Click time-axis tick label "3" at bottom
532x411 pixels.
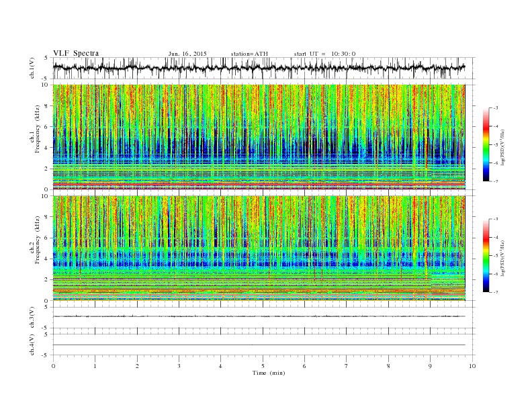pos(179,366)
